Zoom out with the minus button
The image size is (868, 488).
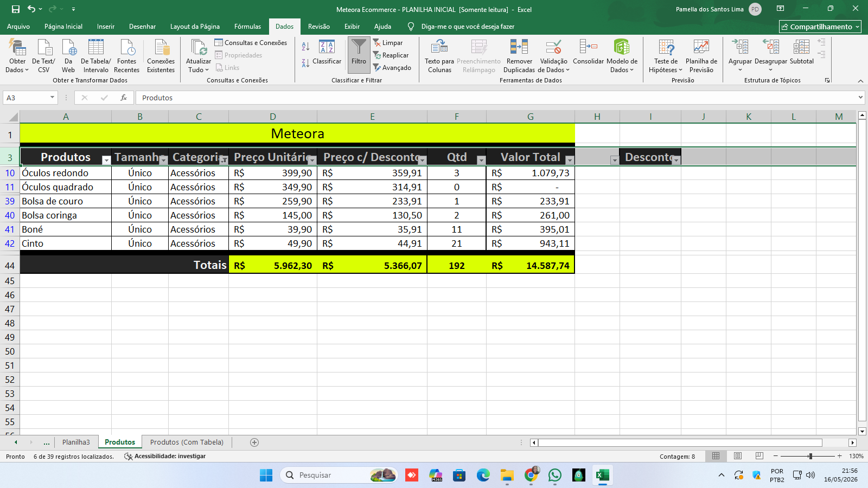776,456
